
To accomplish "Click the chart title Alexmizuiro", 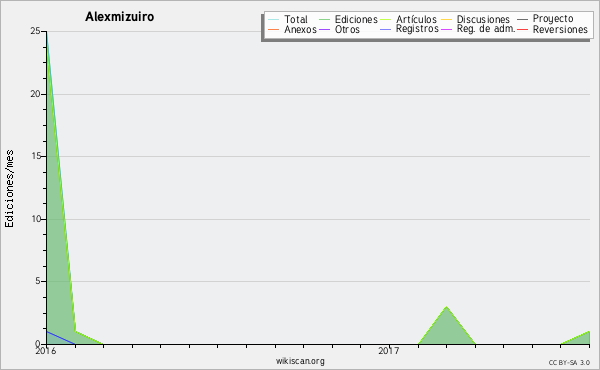I will tap(119, 17).
